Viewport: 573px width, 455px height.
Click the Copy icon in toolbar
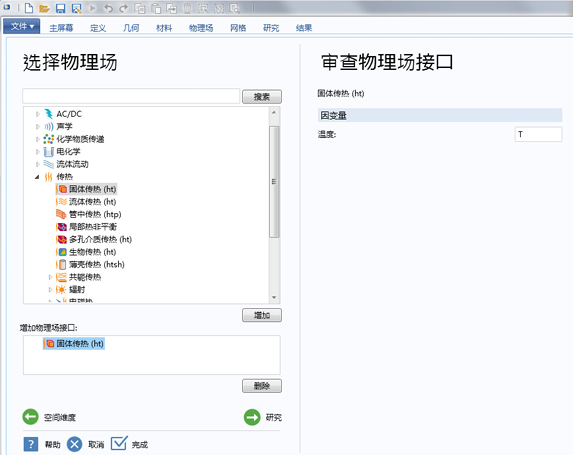(140, 8)
